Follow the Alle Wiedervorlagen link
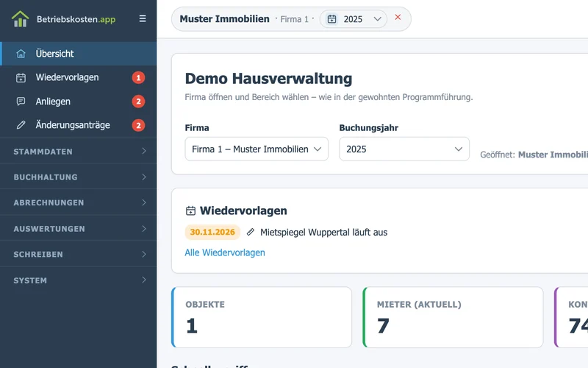Image resolution: width=588 pixels, height=368 pixels. pyautogui.click(x=225, y=252)
